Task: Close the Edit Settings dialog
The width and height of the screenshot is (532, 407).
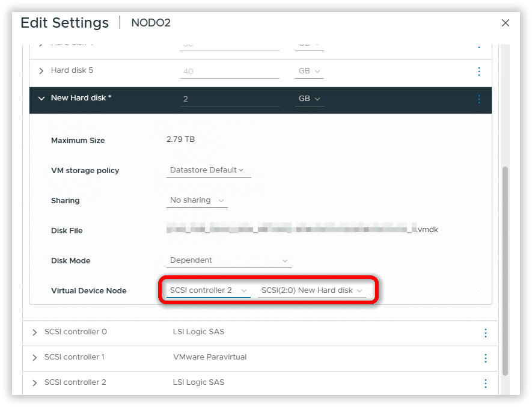Action: (x=506, y=23)
